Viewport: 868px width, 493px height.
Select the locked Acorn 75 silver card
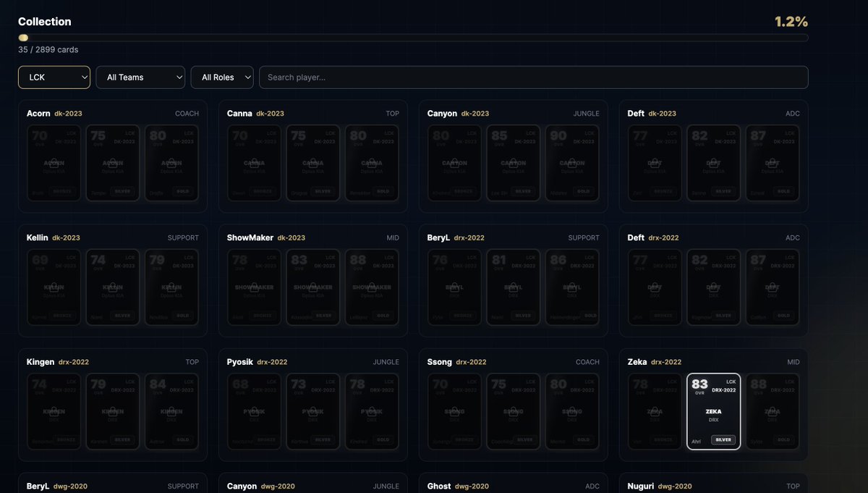pos(113,164)
